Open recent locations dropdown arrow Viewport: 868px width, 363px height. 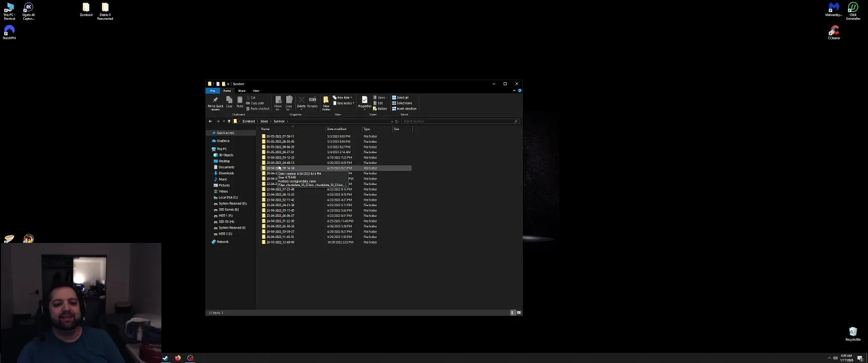point(224,122)
